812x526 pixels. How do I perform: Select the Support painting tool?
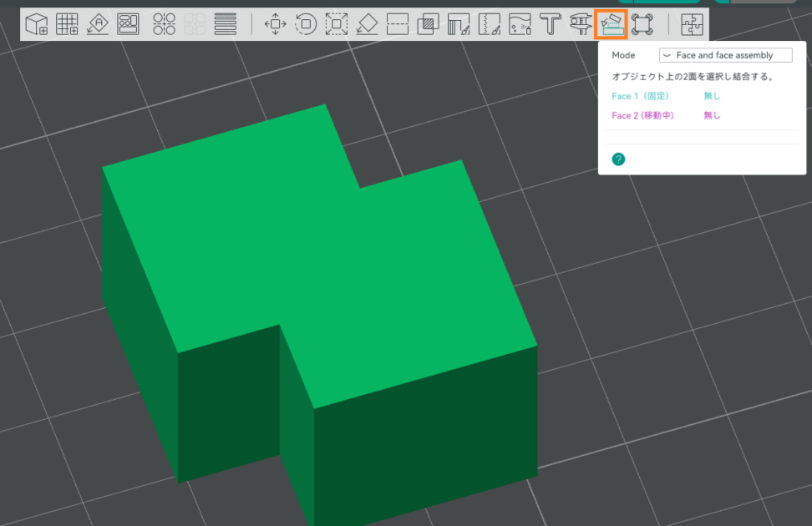(x=459, y=24)
